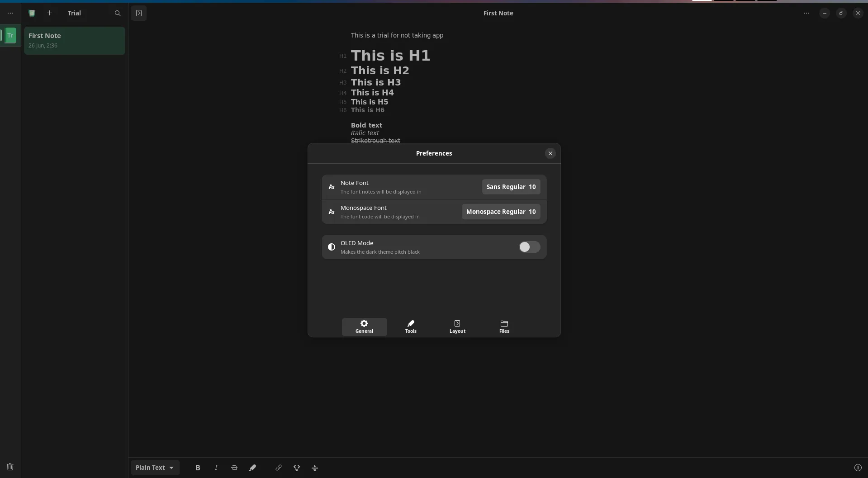Select the strikethrough formatting icon

tap(234, 468)
